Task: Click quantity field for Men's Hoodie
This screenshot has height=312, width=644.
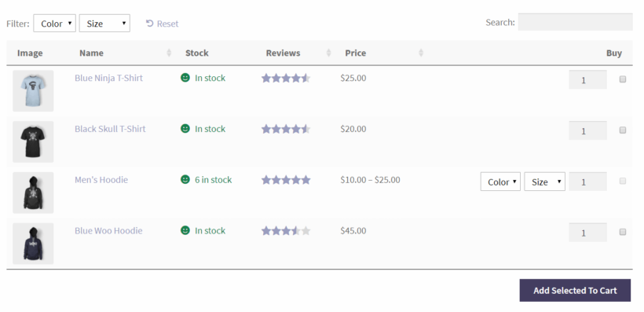Action: coord(587,182)
